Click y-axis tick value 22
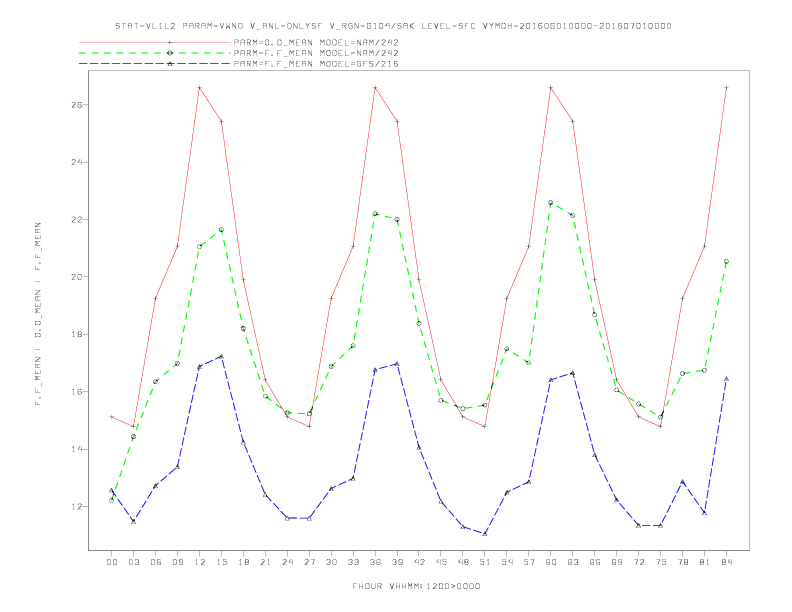792x612 pixels. (78, 220)
